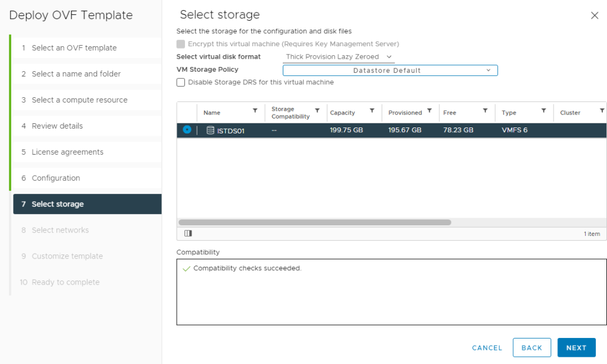Go to step 1 Select an OVF template

click(x=88, y=48)
